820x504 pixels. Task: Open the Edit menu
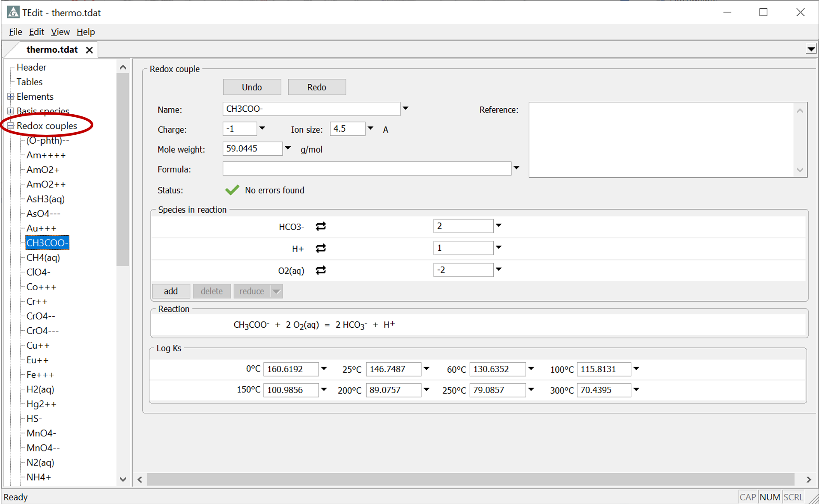(36, 32)
